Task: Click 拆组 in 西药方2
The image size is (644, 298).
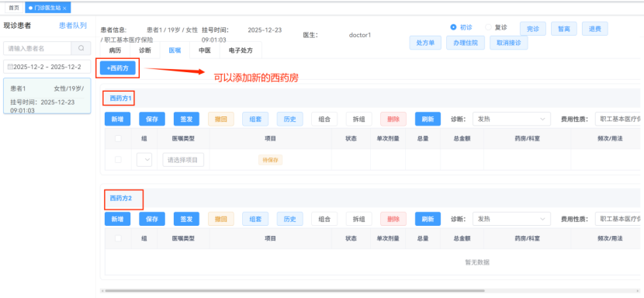Action: coord(359,219)
